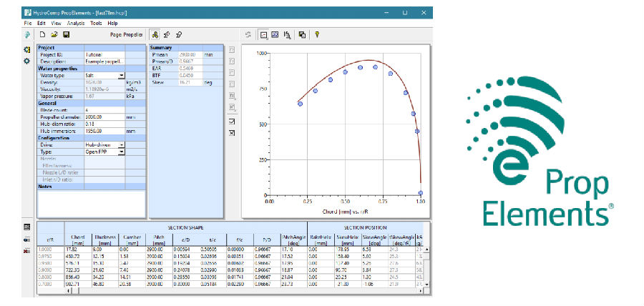This screenshot has width=644, height=306.
Task: Open the Type dropdown showing Open FPP
Action: [122, 152]
